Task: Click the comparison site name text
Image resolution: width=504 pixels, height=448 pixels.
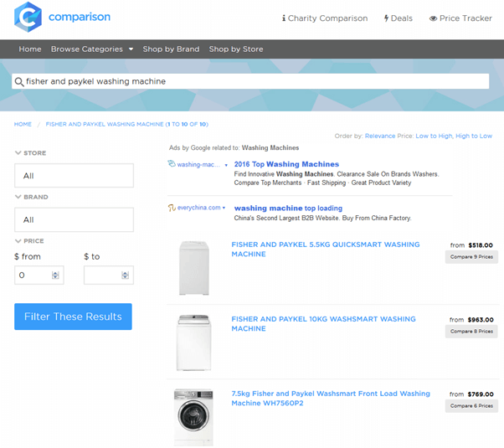Action: (80, 17)
